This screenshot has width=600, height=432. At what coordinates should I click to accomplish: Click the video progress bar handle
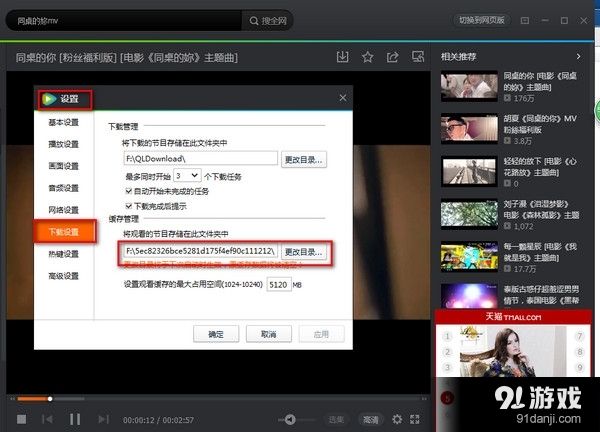[50, 399]
